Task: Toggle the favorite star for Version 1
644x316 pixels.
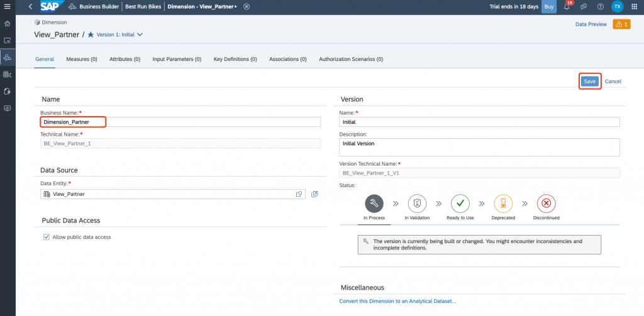Action: pos(91,35)
